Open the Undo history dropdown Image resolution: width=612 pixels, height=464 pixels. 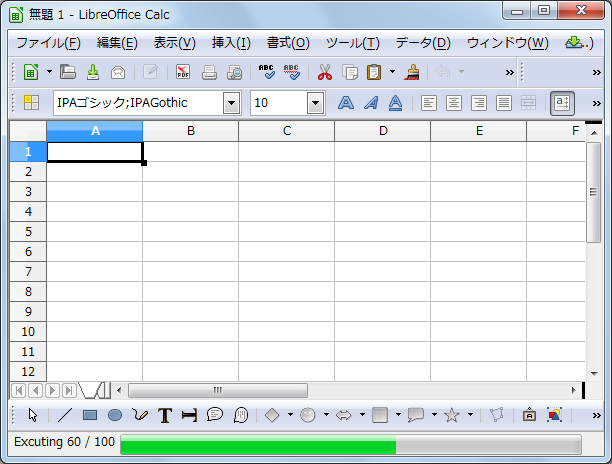[x=461, y=72]
